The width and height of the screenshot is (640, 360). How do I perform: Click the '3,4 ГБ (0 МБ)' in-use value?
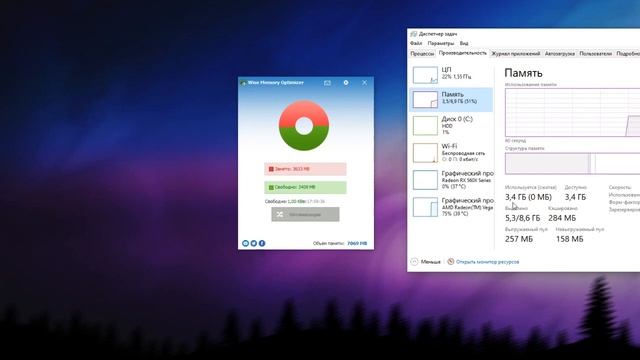tap(528, 197)
